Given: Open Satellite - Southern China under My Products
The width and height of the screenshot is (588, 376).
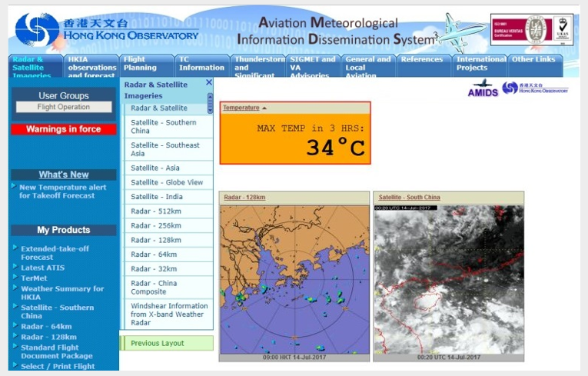Looking at the screenshot, I should click(x=58, y=311).
